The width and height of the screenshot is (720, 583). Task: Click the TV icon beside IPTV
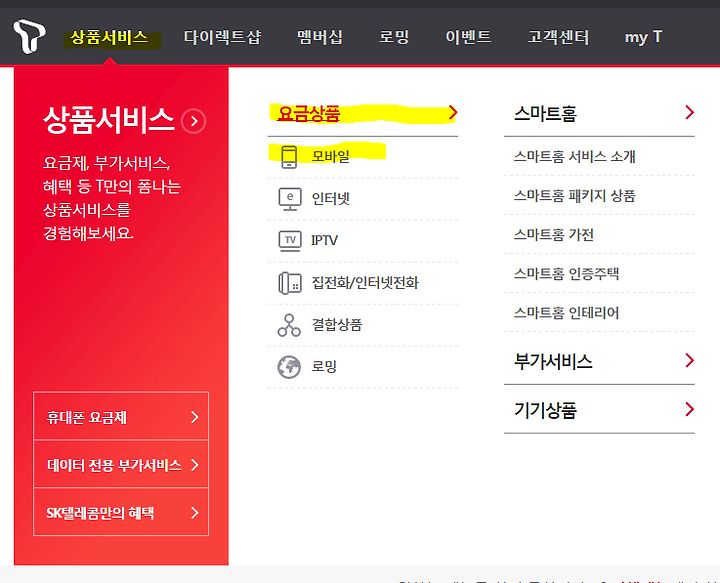(x=290, y=241)
